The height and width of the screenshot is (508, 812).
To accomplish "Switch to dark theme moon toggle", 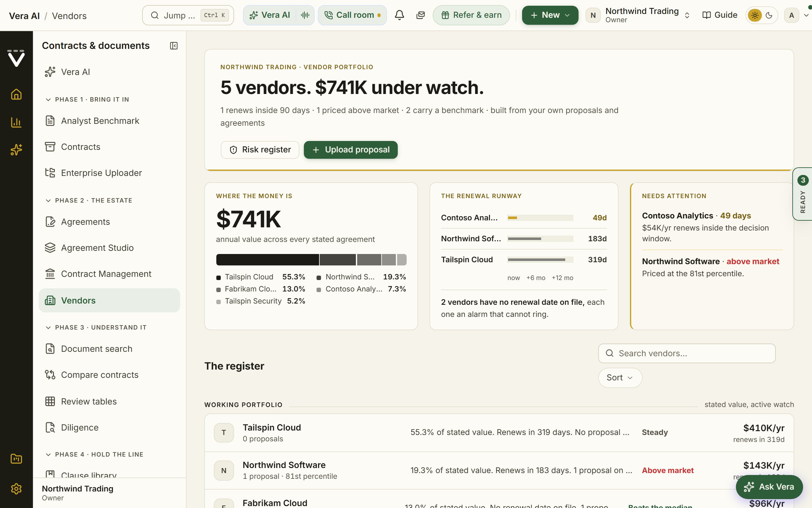I will click(x=769, y=15).
